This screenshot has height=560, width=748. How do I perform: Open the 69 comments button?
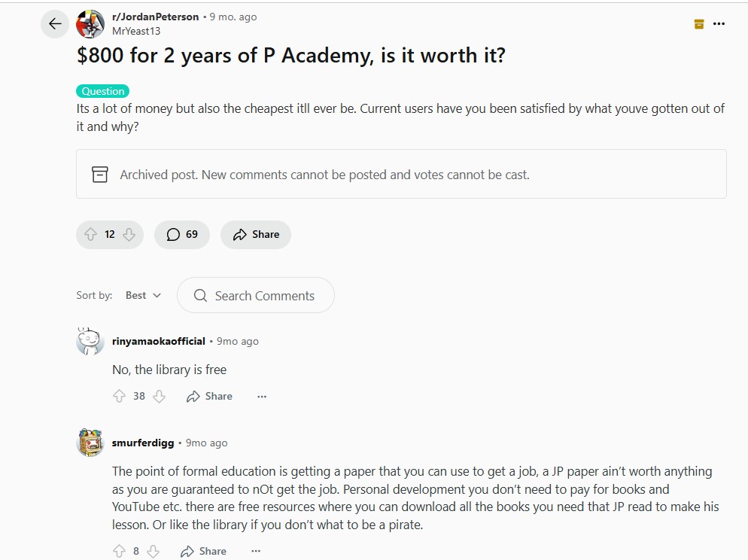182,234
